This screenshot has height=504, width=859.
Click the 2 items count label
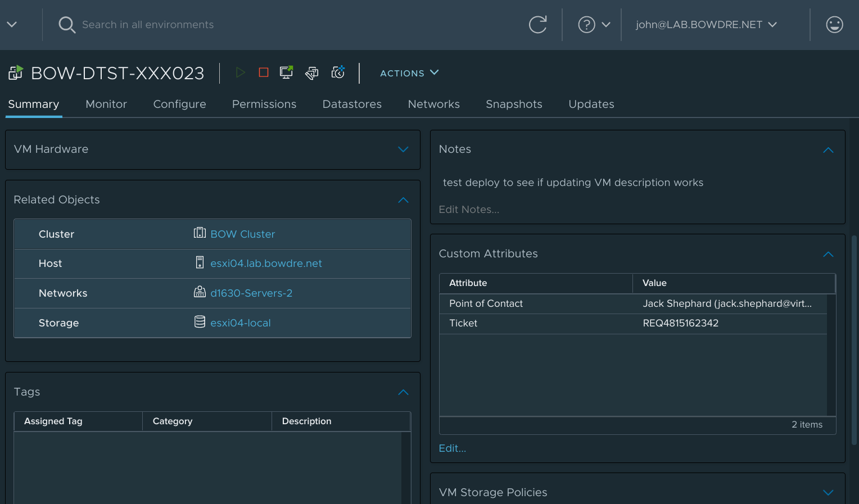[x=807, y=425]
